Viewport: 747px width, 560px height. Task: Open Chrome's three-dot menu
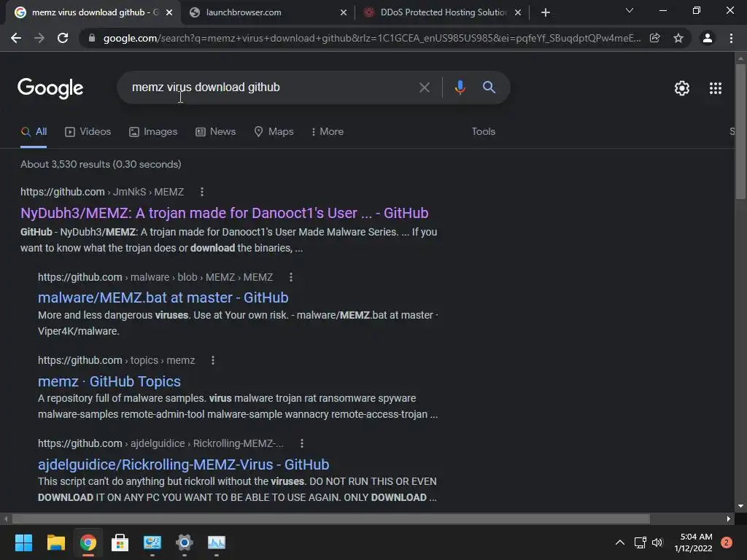731,38
